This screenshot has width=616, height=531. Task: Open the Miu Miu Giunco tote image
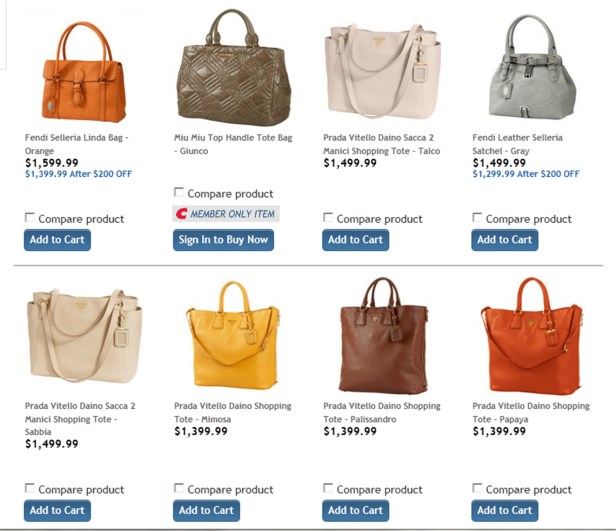click(234, 68)
